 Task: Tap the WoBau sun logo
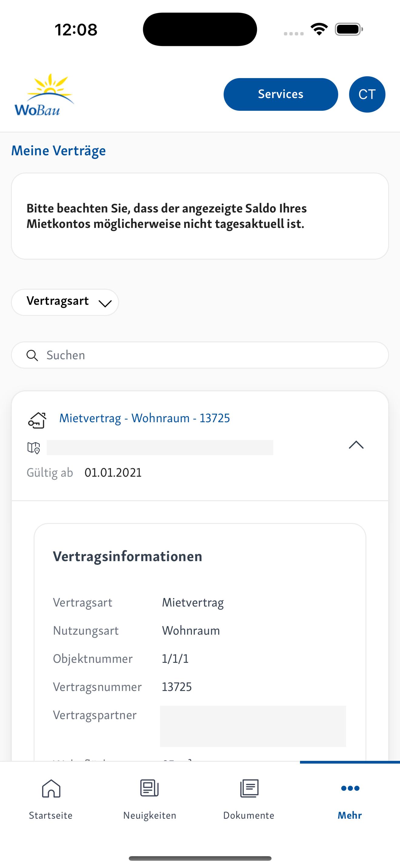[44, 95]
